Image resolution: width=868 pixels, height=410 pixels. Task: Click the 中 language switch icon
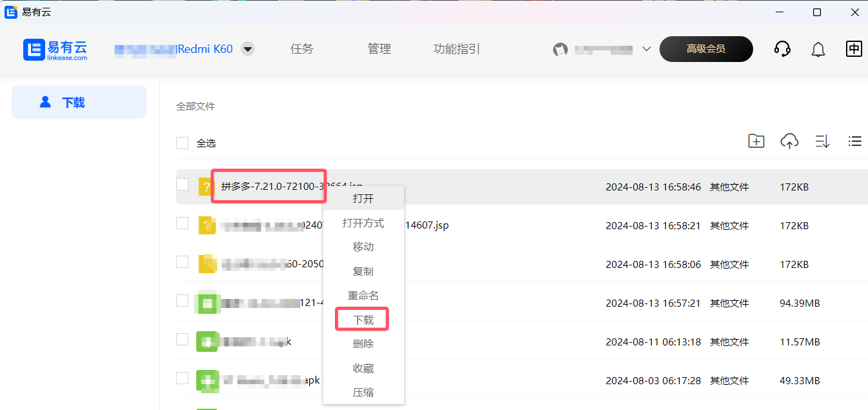pos(854,49)
